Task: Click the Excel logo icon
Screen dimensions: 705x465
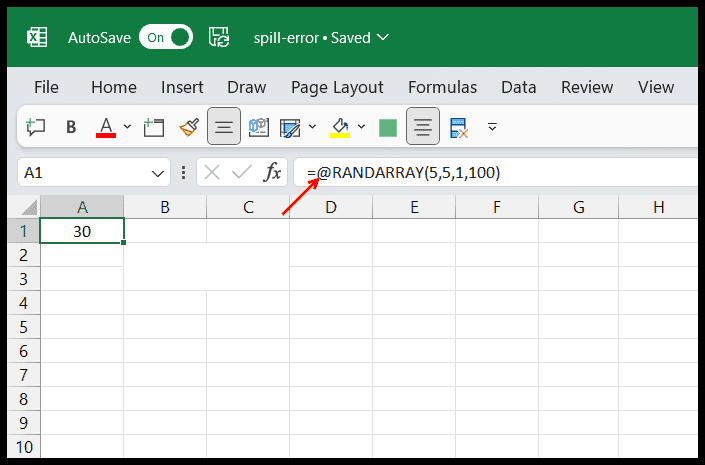Action: pyautogui.click(x=37, y=37)
